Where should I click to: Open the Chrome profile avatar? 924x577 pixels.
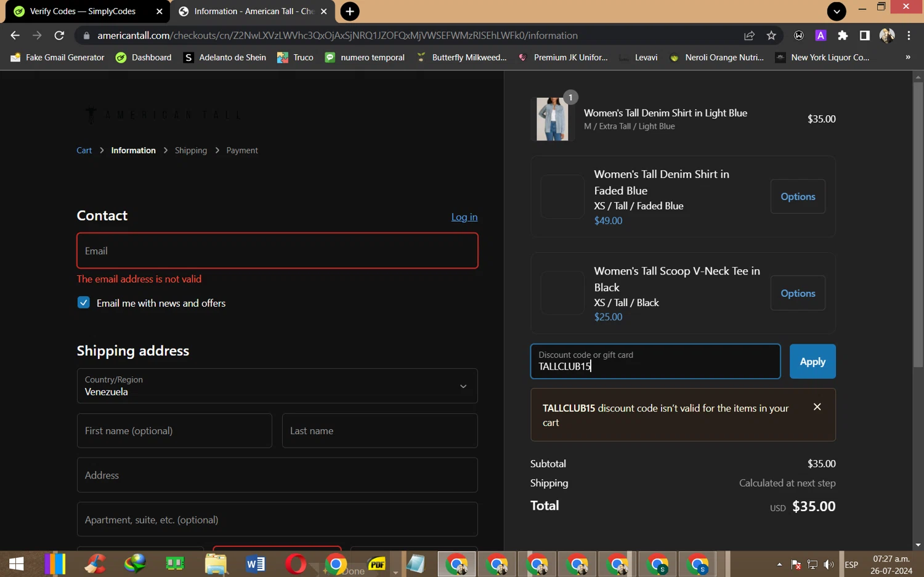pos(887,36)
